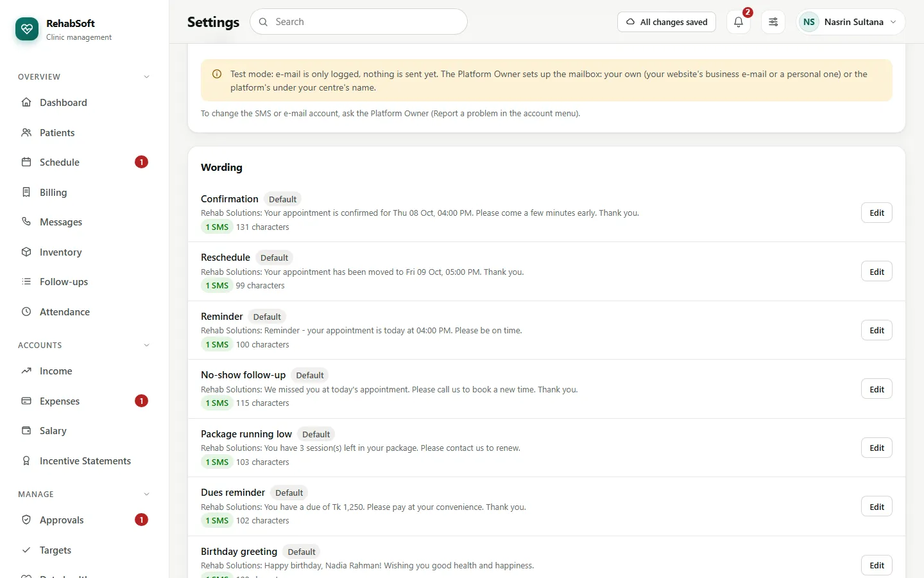Image resolution: width=924 pixels, height=578 pixels.
Task: Select Follow-ups in the sidebar
Action: (84, 281)
